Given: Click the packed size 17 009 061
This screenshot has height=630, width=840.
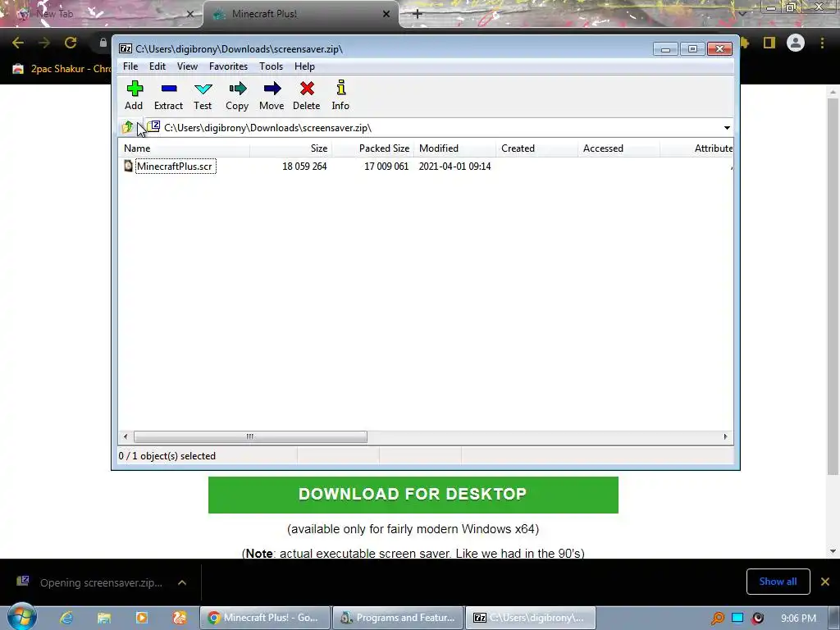Looking at the screenshot, I should [386, 166].
